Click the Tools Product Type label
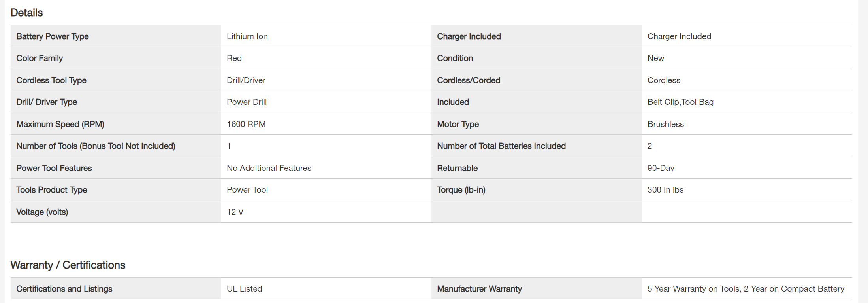Image resolution: width=868 pixels, height=303 pixels. (52, 190)
